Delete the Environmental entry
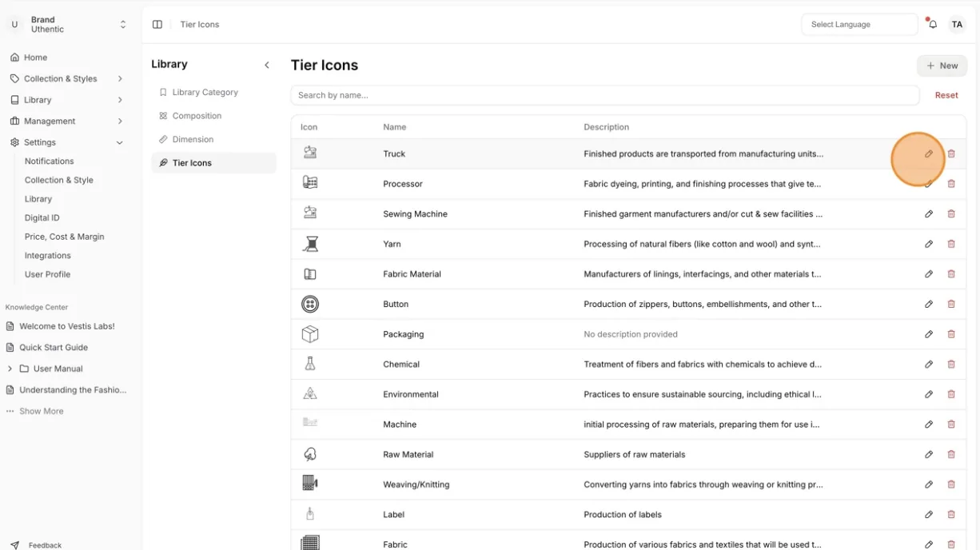This screenshot has width=980, height=550. 951,394
